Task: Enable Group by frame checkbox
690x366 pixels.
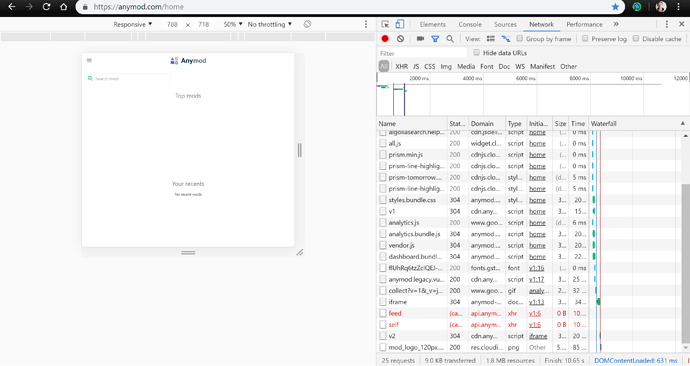Action: pos(520,39)
